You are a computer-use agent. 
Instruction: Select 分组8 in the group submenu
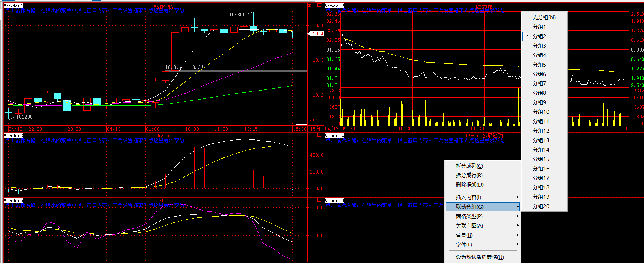click(544, 93)
